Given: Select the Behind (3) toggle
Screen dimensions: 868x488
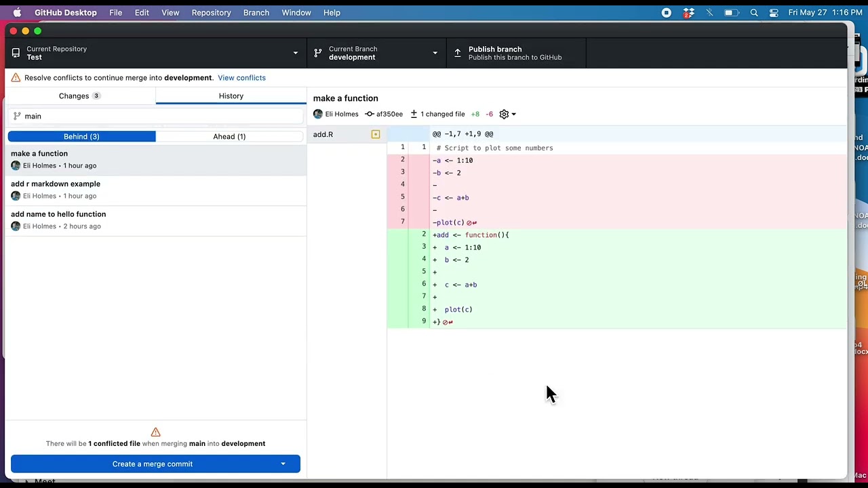Looking at the screenshot, I should point(81,136).
